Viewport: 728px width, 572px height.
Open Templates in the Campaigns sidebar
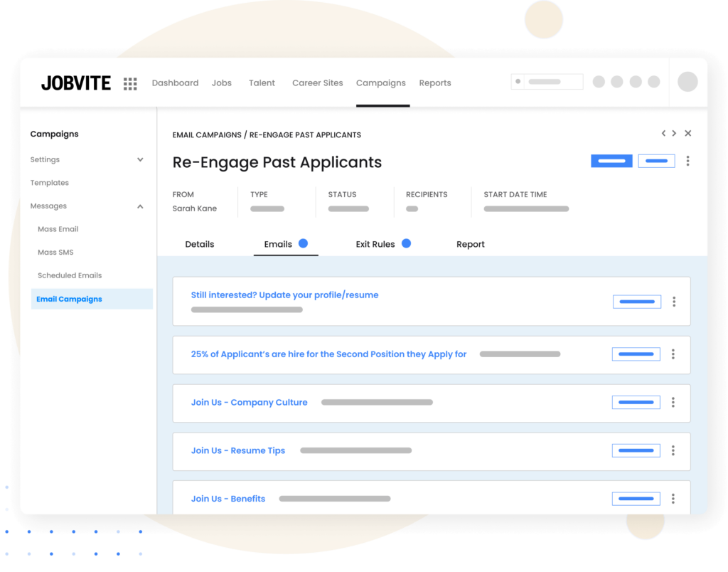tap(50, 183)
